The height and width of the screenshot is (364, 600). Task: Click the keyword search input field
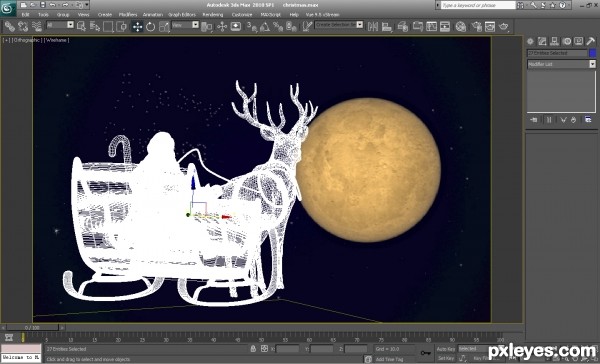[478, 5]
